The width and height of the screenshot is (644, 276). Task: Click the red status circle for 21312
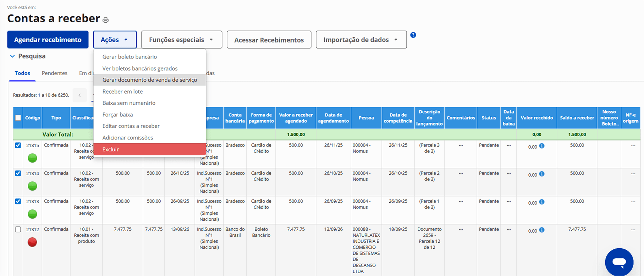32,242
